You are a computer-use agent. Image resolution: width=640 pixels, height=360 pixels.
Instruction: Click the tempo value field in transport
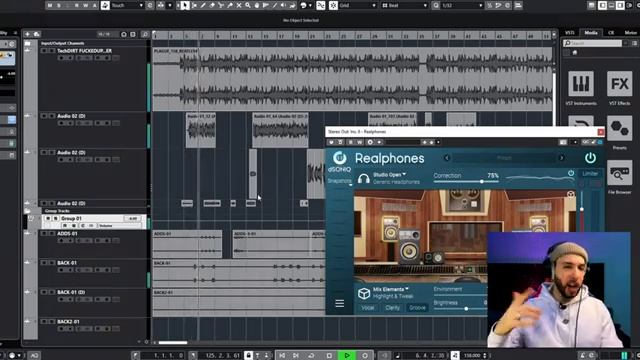coord(471,356)
